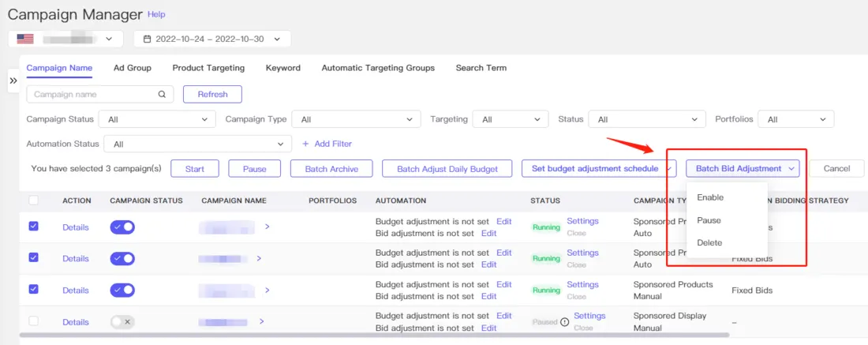Expand the collapsed sidebar with double chevron
Viewport: 868px width, 345px height.
pyautogui.click(x=13, y=81)
